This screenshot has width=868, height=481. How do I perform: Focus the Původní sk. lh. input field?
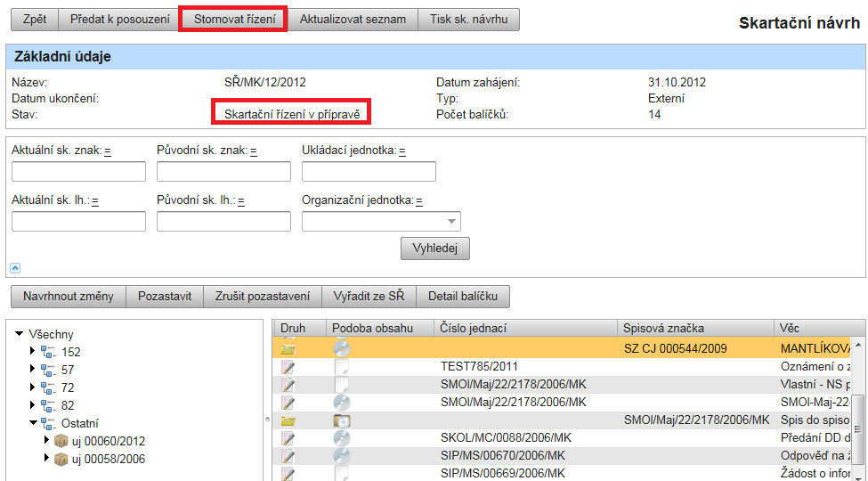(223, 221)
